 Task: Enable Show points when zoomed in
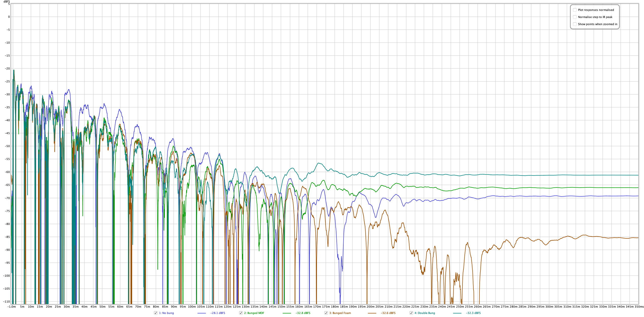tap(575, 24)
